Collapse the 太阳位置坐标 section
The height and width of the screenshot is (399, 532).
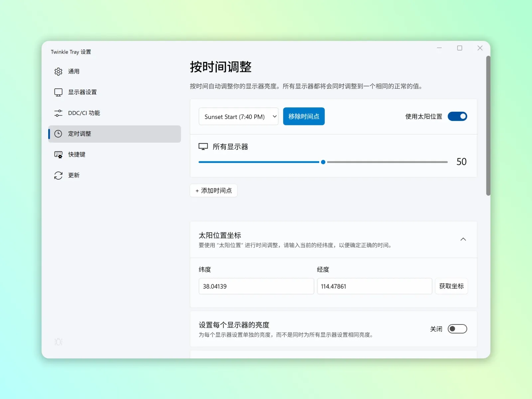pyautogui.click(x=463, y=239)
